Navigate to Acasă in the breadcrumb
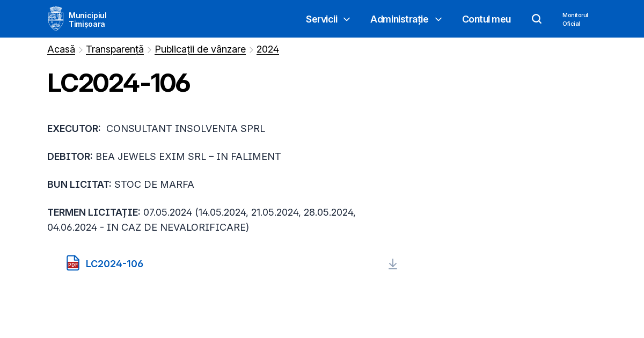This screenshot has width=644, height=338. pos(61,49)
